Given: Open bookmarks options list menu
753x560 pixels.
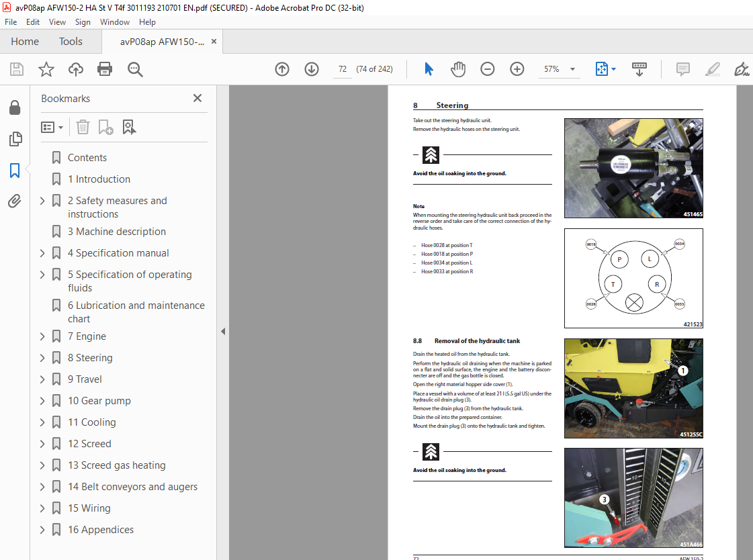Looking at the screenshot, I should point(52,127).
